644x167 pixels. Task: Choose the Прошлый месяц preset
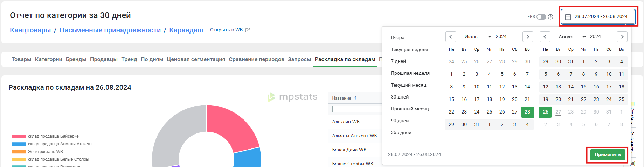pyautogui.click(x=410, y=109)
